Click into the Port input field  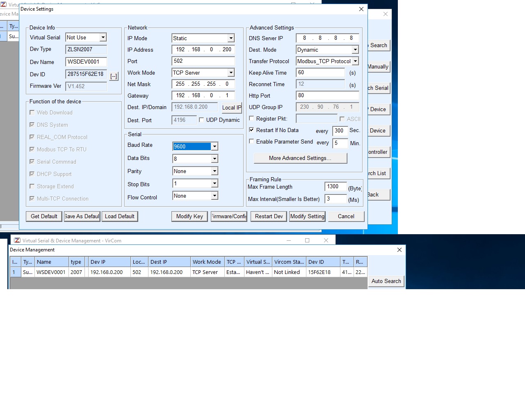click(203, 61)
